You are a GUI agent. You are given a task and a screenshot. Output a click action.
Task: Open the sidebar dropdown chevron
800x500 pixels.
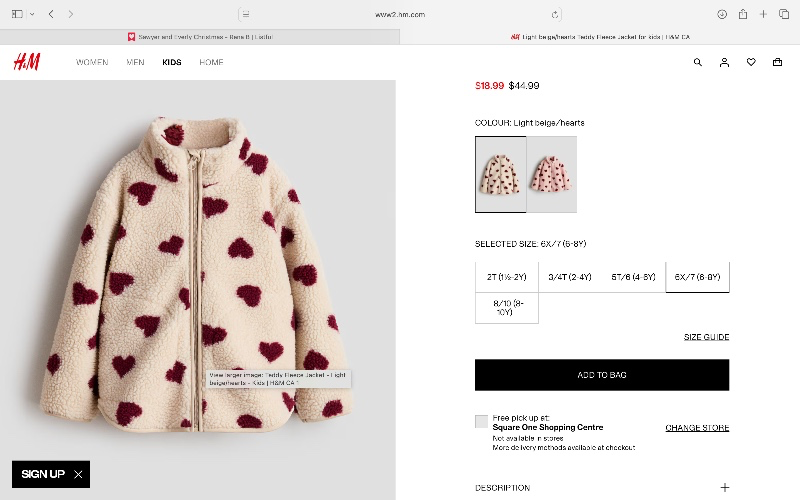(x=32, y=14)
